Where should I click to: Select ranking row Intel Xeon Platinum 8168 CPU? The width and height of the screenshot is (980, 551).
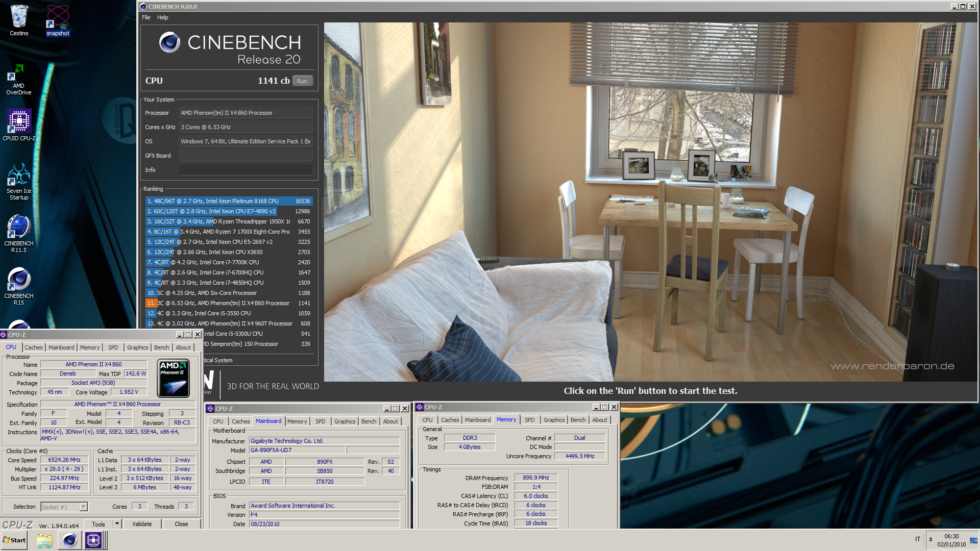(x=229, y=201)
